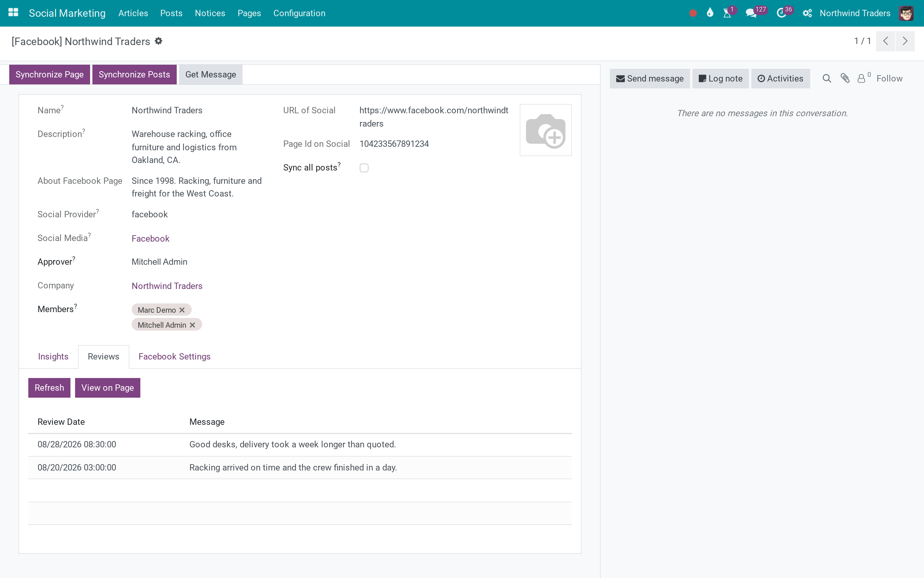The image size is (924, 578).
Task: Select review 'Racking arrived on time'
Action: 293,468
